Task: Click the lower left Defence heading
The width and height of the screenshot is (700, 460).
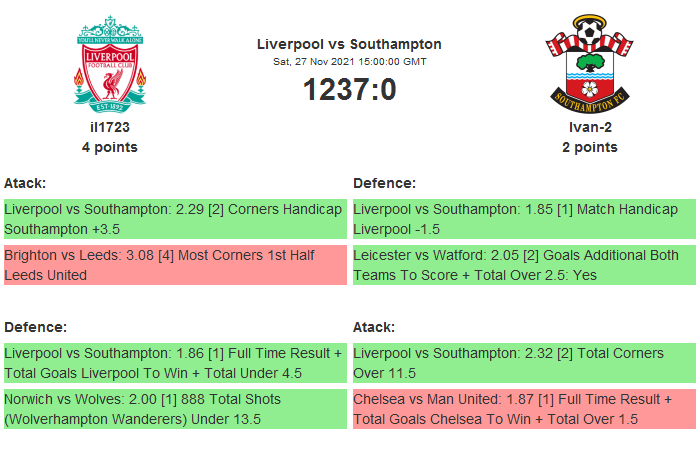Action: pyautogui.click(x=35, y=327)
